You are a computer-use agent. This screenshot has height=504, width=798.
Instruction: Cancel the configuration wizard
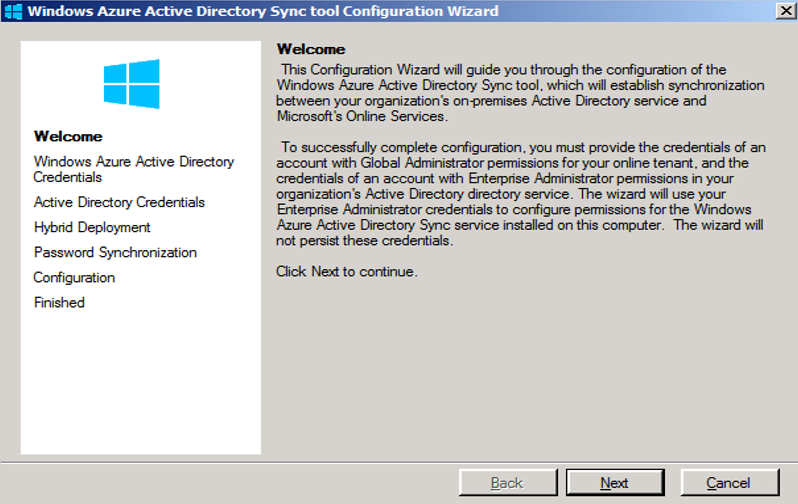pyautogui.click(x=728, y=483)
